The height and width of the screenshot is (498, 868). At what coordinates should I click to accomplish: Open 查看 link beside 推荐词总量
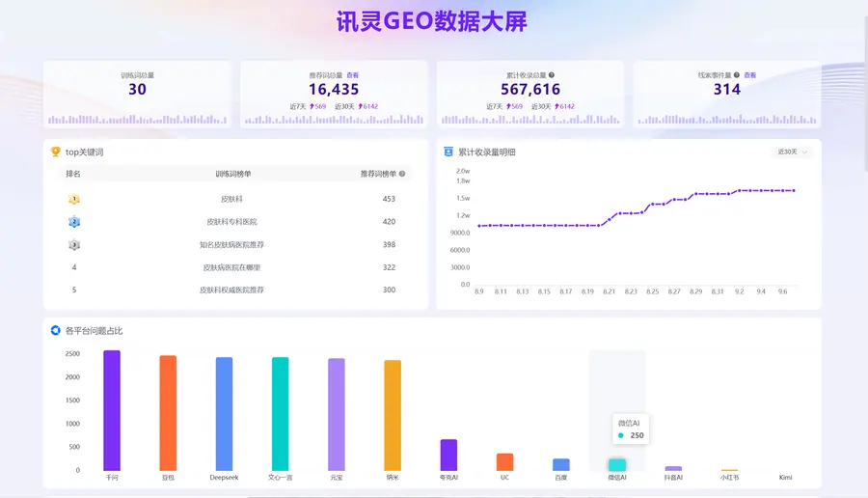(353, 75)
